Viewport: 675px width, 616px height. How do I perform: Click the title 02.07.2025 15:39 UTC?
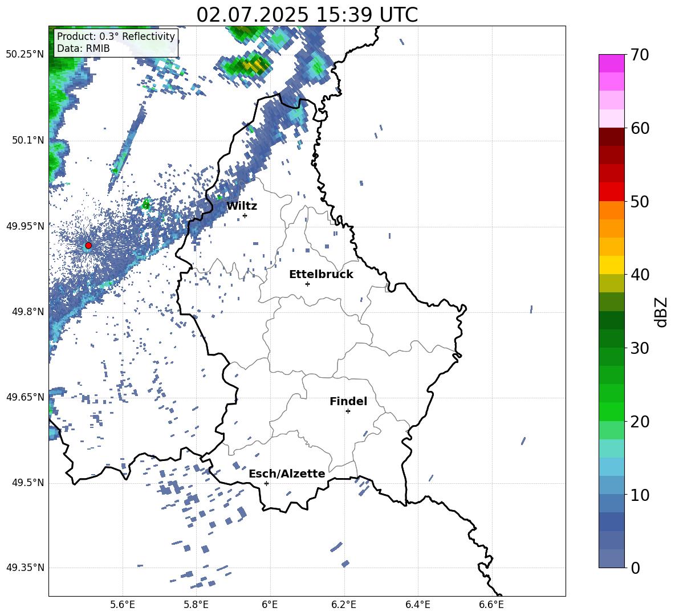point(307,15)
